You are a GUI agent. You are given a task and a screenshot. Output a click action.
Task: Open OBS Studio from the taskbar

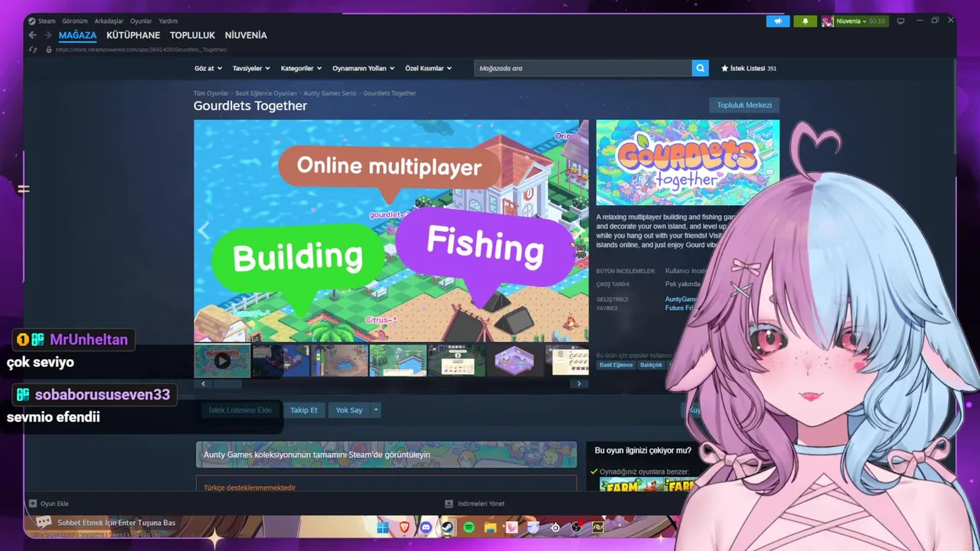[x=577, y=527]
